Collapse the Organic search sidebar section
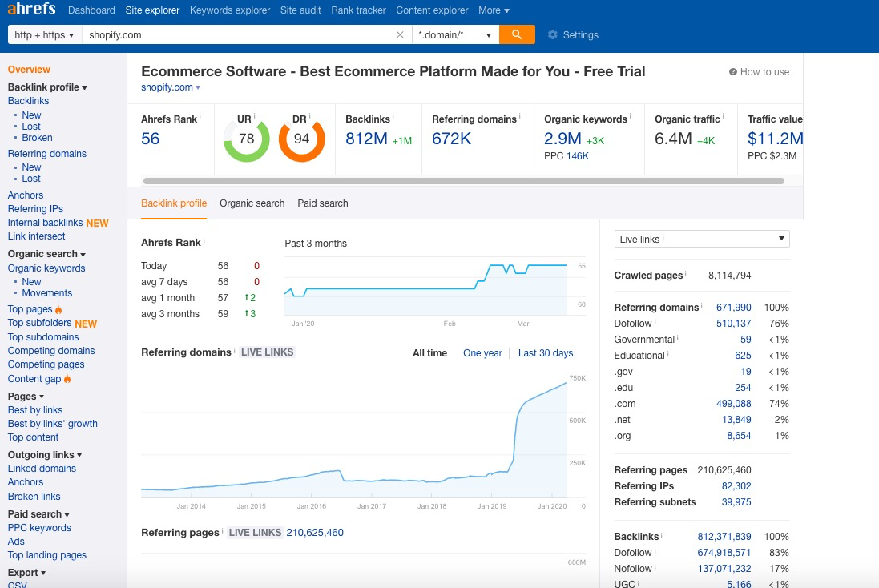The width and height of the screenshot is (879, 588). [x=46, y=254]
